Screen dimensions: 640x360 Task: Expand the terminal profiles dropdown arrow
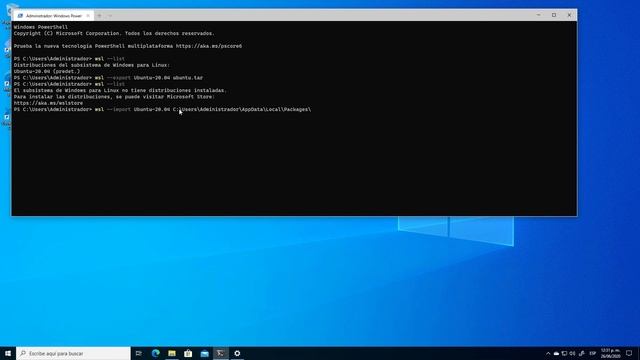tap(110, 16)
